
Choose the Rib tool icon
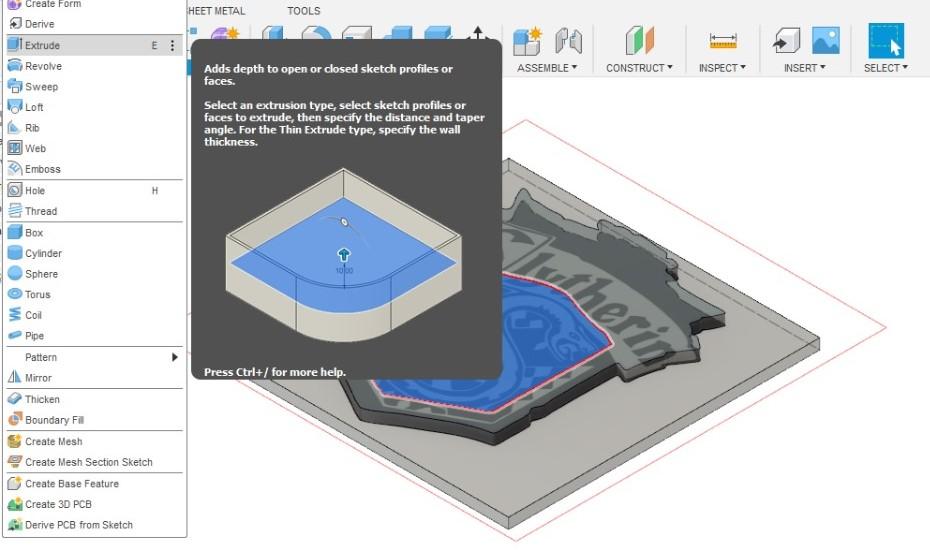(x=15, y=128)
